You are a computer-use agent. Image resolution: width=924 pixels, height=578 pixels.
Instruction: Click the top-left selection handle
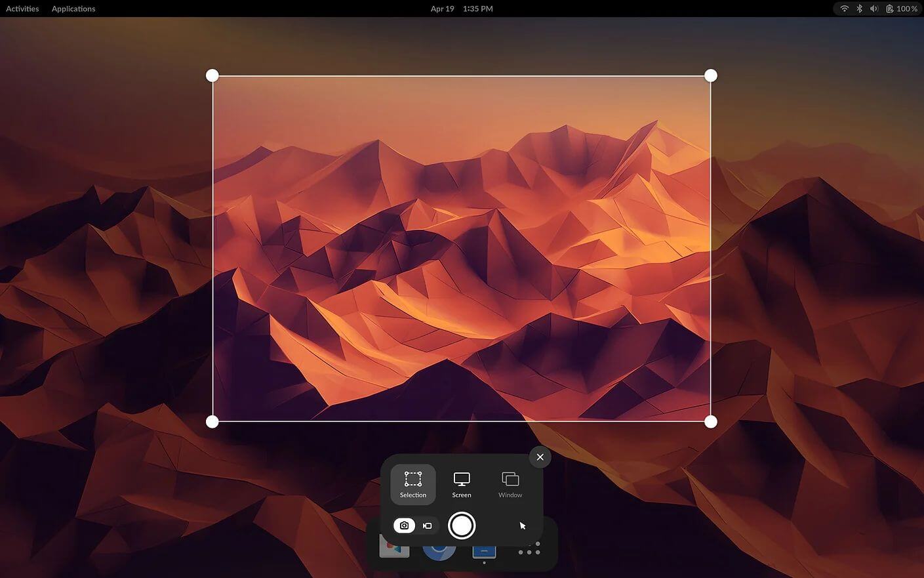(x=212, y=75)
